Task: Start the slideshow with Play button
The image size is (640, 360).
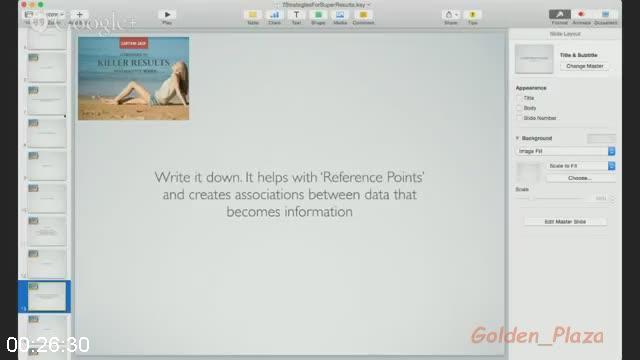Action: point(167,15)
